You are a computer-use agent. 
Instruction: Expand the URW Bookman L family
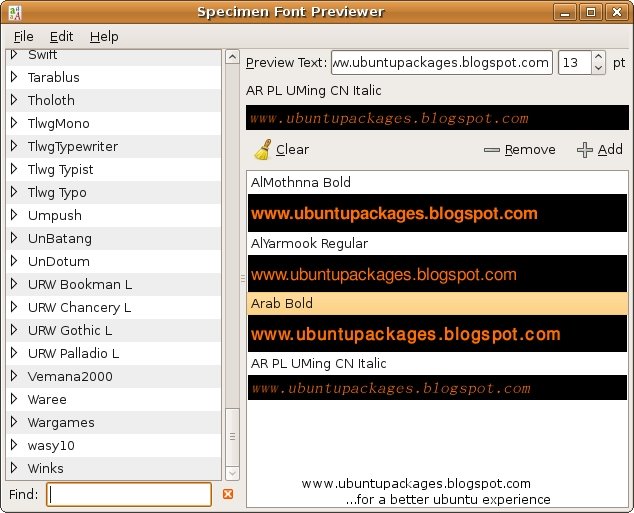(14, 284)
